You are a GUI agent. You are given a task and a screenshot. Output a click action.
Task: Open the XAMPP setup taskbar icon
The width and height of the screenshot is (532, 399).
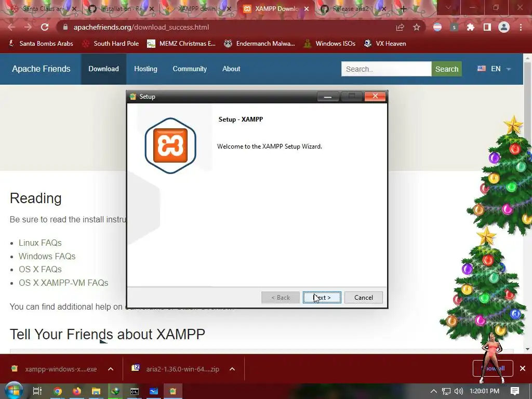click(x=173, y=391)
